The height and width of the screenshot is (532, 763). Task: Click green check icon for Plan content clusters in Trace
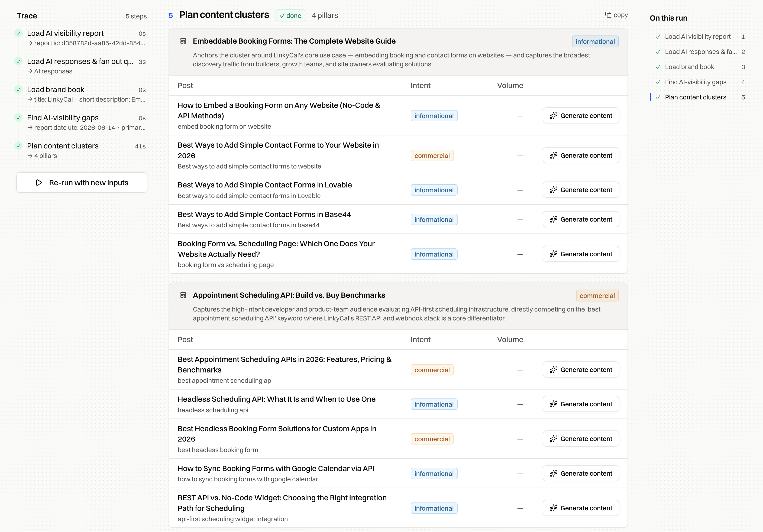[19, 146]
